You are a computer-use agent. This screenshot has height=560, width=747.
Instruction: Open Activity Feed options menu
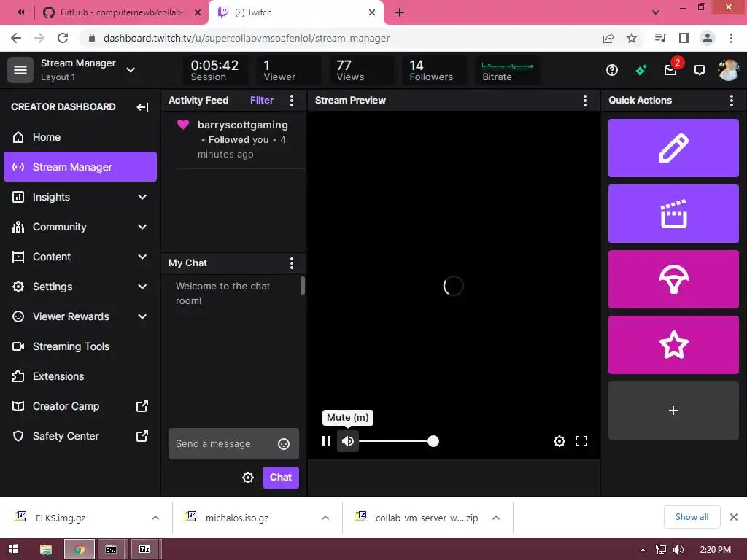pos(292,101)
